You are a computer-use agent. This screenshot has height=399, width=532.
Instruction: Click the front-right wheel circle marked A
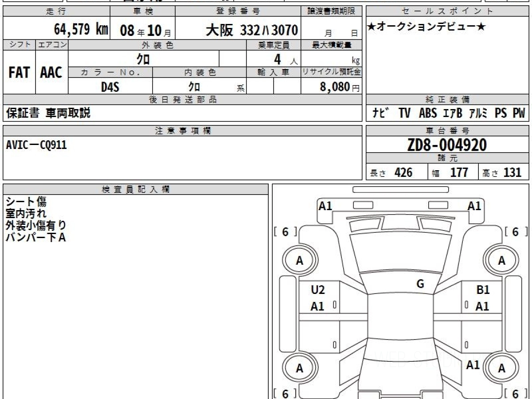(501, 261)
